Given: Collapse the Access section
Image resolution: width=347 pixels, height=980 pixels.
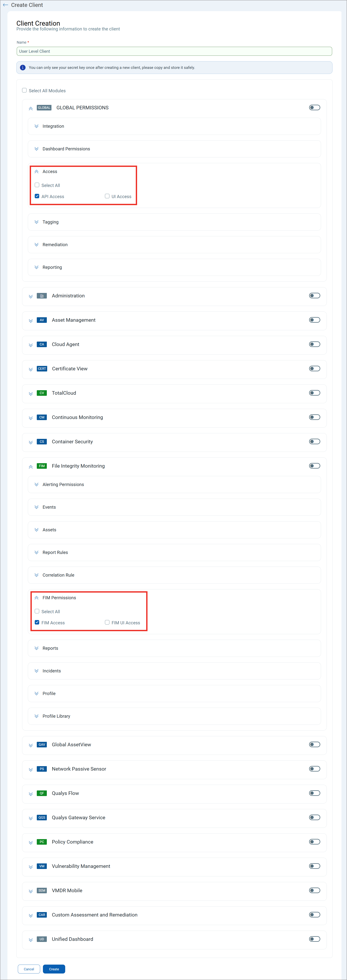Looking at the screenshot, I should coord(37,172).
